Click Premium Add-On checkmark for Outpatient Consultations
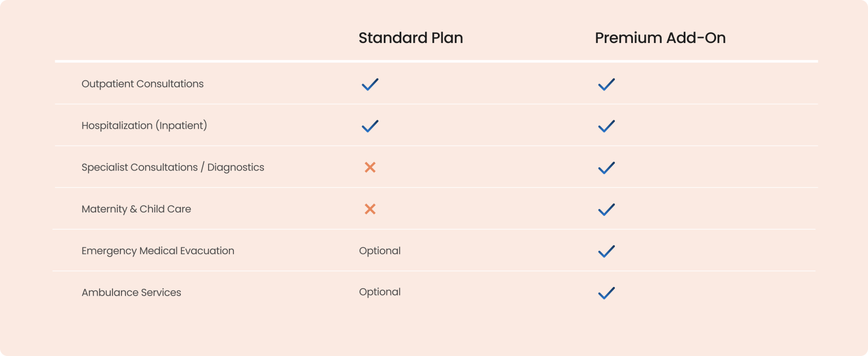Screen dimensions: 868x356 tap(606, 85)
